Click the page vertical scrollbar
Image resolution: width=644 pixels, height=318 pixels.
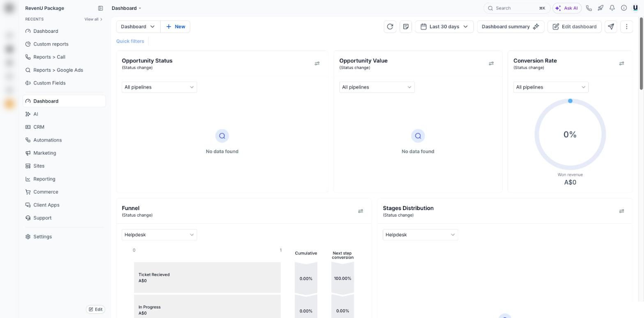642,53
